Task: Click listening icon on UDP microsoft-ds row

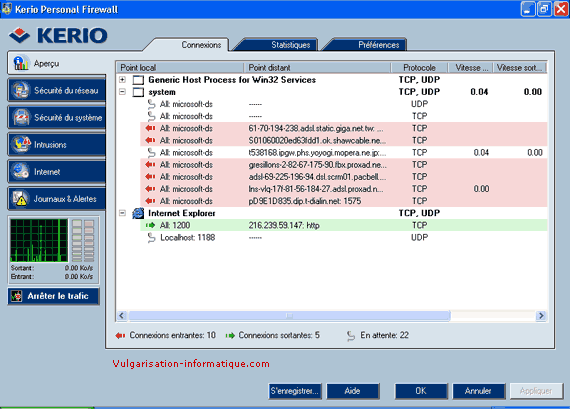Action: click(151, 104)
